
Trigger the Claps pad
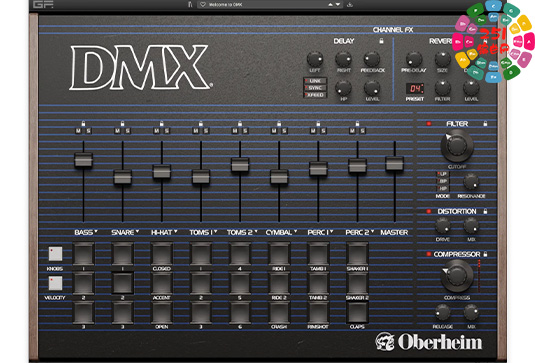pyautogui.click(x=357, y=312)
